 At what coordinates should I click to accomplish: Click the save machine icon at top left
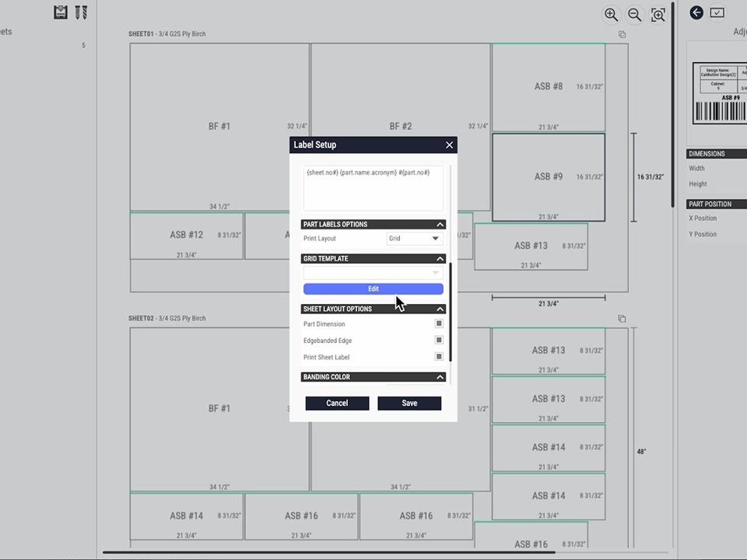coord(61,12)
